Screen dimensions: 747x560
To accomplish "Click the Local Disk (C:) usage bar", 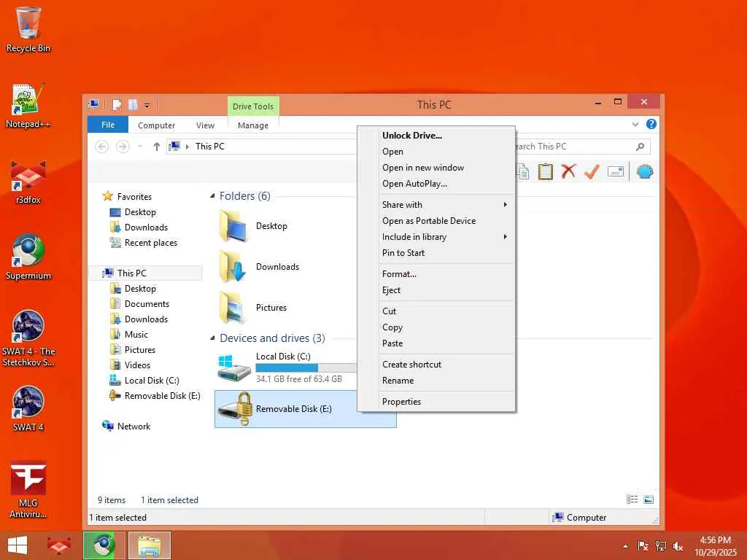I will click(x=306, y=367).
